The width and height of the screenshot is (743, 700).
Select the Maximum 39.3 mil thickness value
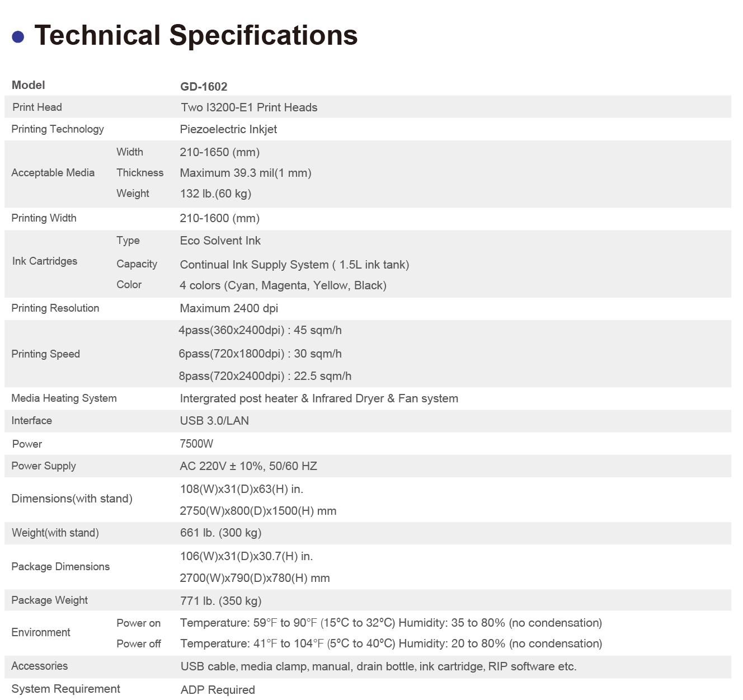pos(245,173)
